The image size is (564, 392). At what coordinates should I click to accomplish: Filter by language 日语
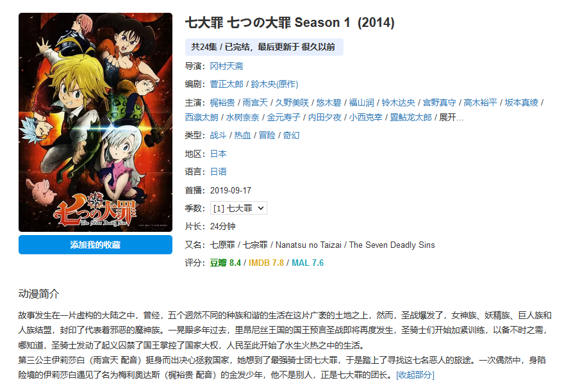(x=219, y=172)
